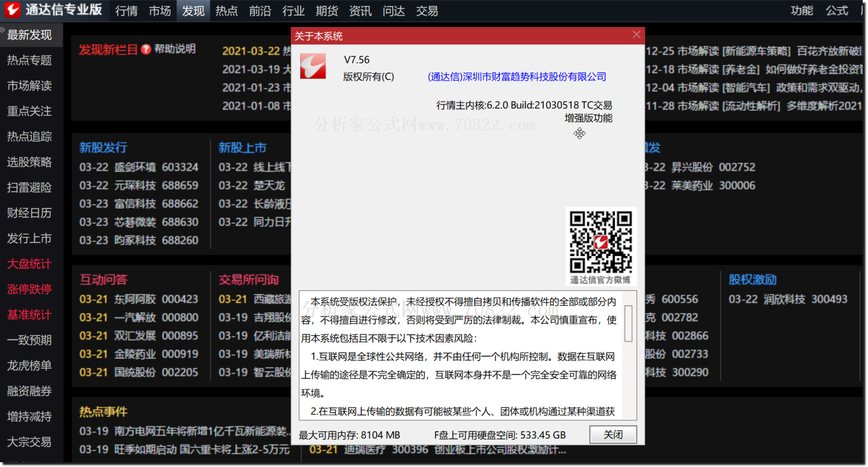The image size is (868, 467).
Task: Open the 前沿 menu
Action: point(260,11)
